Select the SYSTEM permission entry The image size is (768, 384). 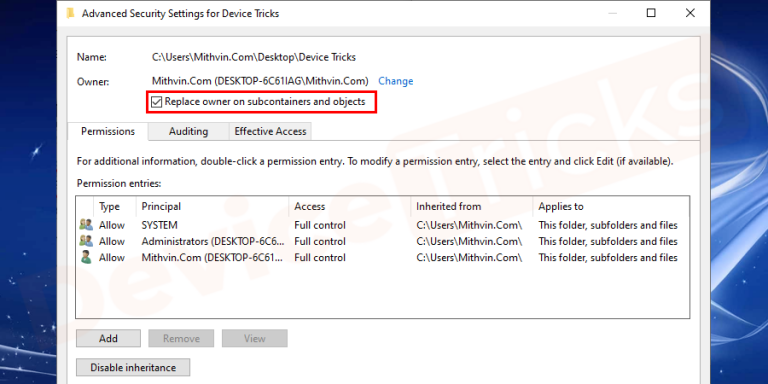point(382,225)
